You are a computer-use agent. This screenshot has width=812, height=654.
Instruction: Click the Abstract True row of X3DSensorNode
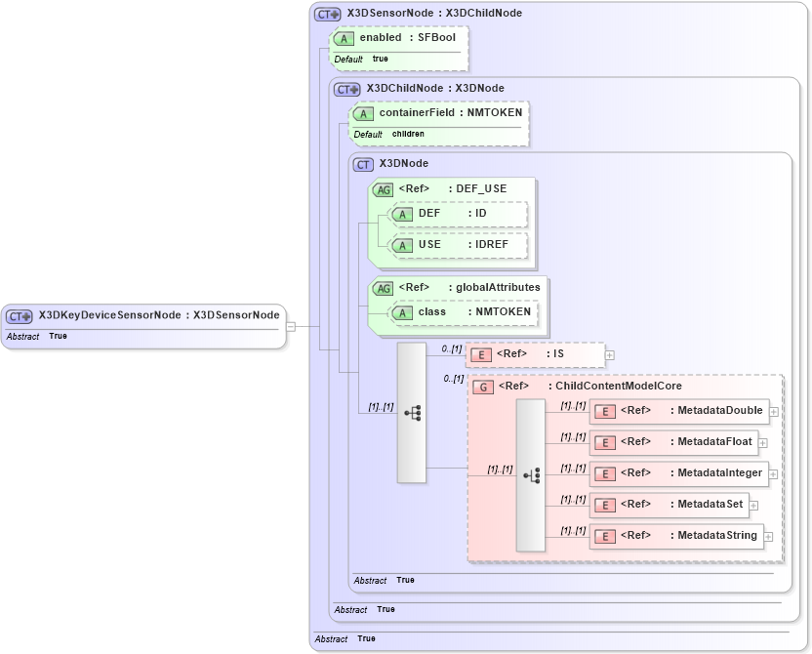(345, 639)
